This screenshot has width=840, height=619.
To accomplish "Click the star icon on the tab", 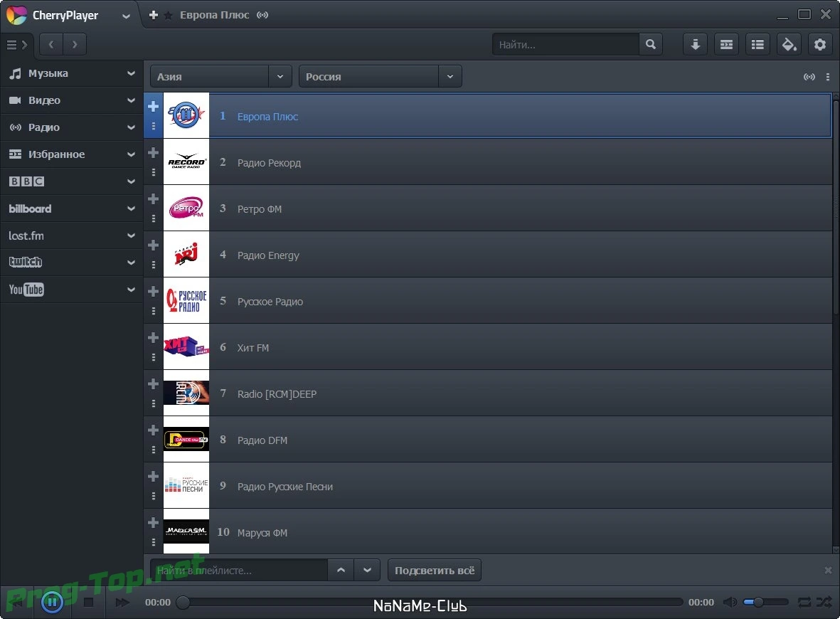I will [x=168, y=16].
